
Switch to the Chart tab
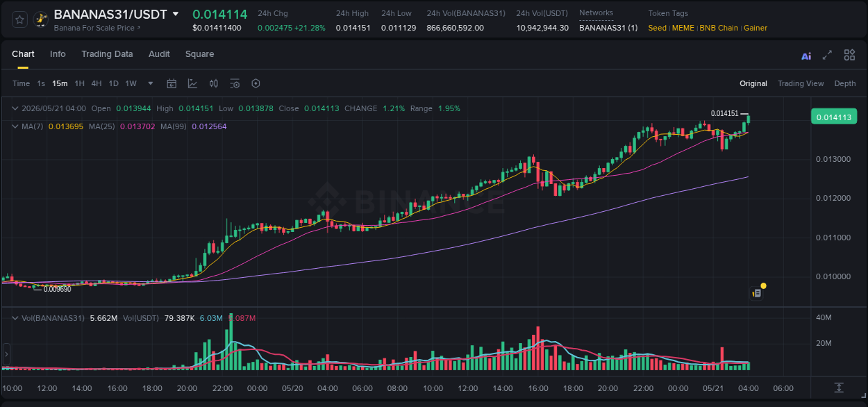(x=23, y=54)
